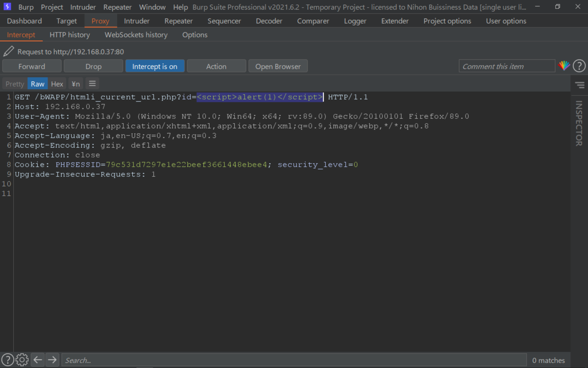588x368 pixels.
Task: Switch to Pretty view
Action: click(15, 84)
